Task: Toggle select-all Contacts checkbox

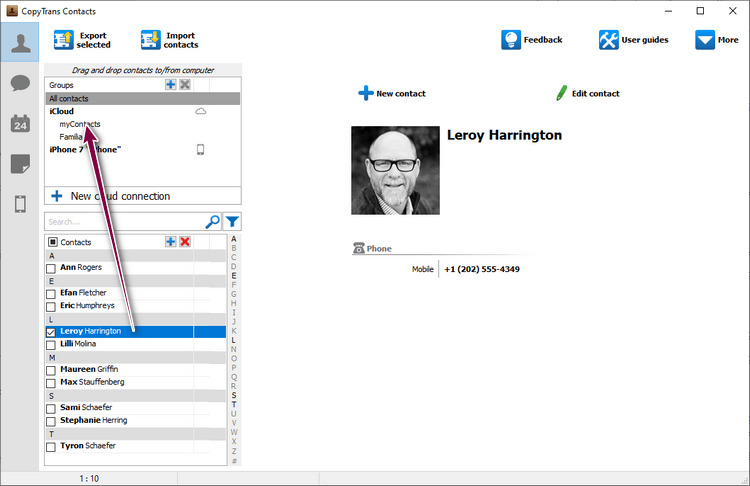Action: tap(53, 242)
